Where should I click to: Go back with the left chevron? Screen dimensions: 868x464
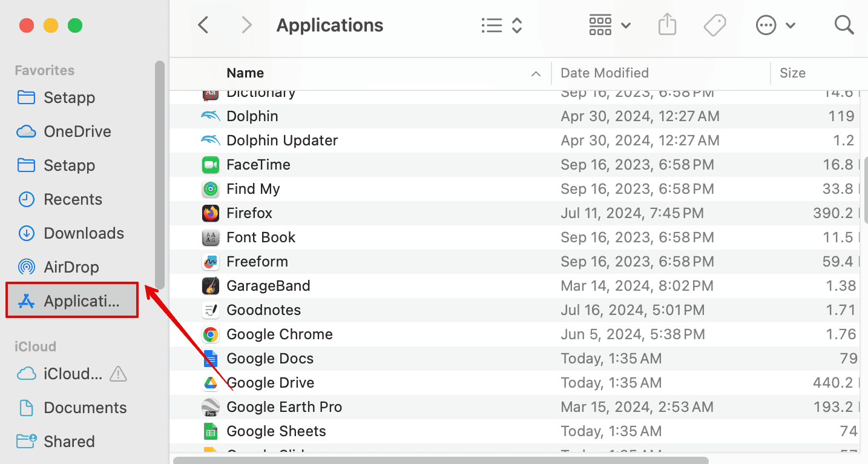tap(203, 25)
